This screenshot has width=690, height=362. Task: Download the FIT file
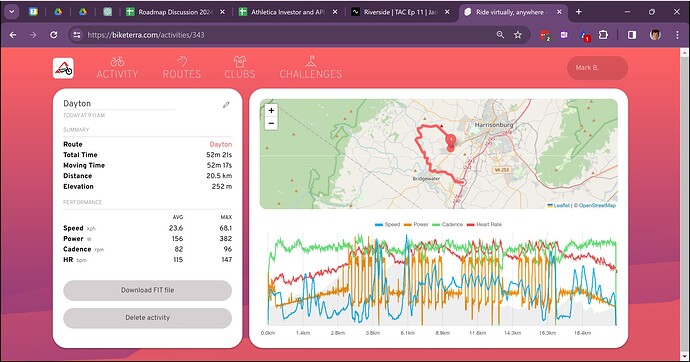[147, 290]
